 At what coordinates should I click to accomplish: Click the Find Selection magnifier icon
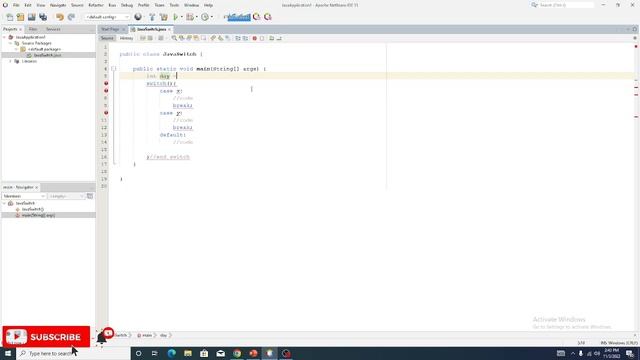click(x=174, y=38)
